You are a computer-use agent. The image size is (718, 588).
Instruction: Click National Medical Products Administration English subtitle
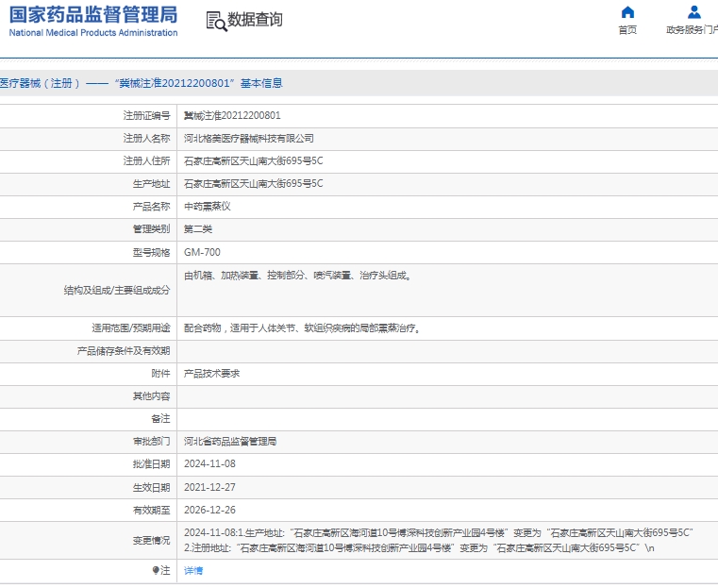[93, 33]
